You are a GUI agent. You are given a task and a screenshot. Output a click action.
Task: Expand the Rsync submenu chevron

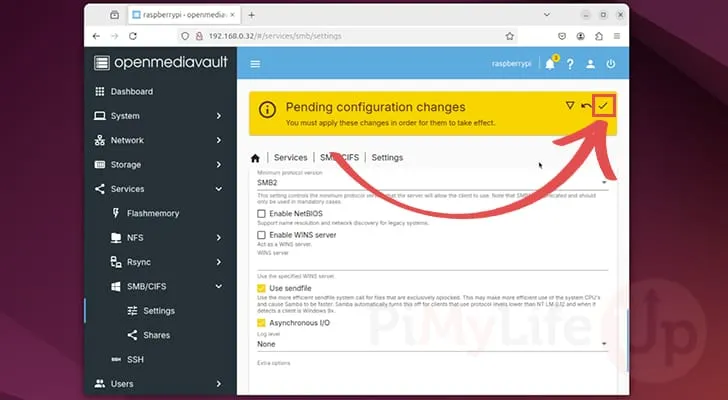click(219, 262)
